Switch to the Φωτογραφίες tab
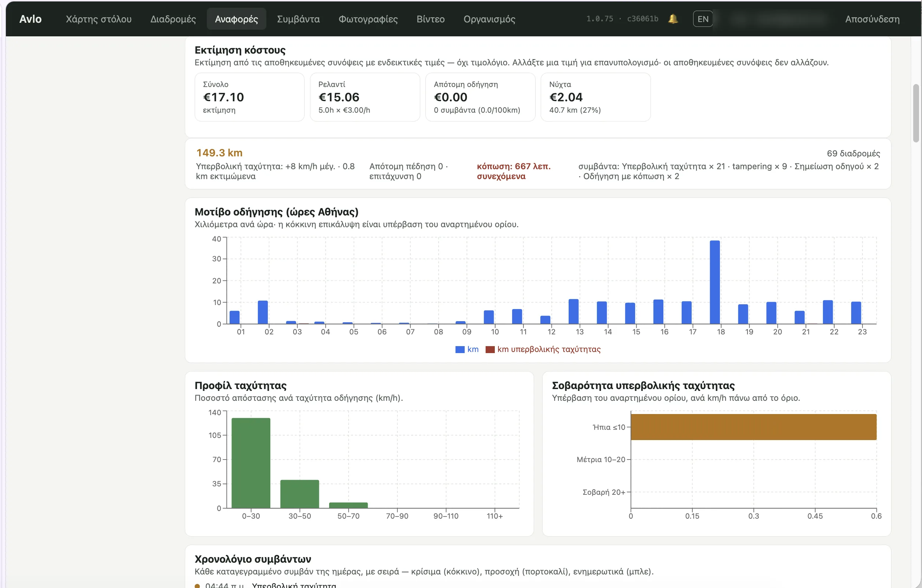Image resolution: width=922 pixels, height=588 pixels. tap(368, 19)
